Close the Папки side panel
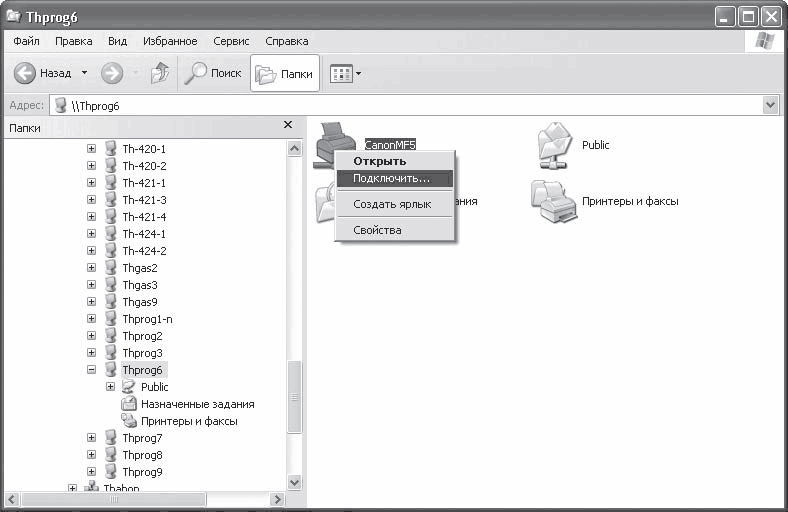 click(288, 125)
